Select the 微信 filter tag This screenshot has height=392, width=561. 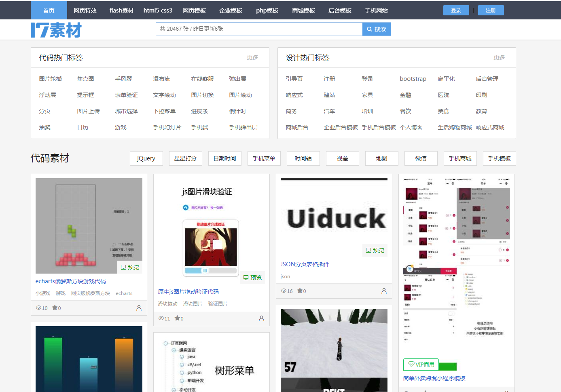pos(421,158)
